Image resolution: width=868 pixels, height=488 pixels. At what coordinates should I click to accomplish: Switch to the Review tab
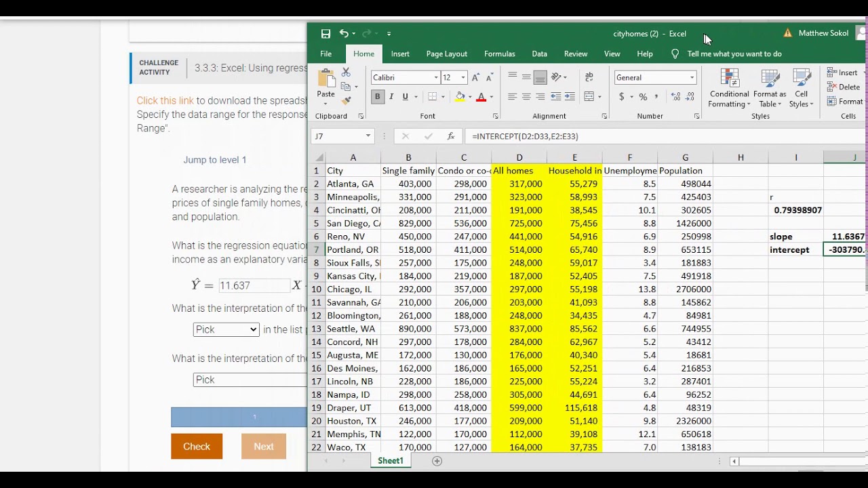click(576, 54)
